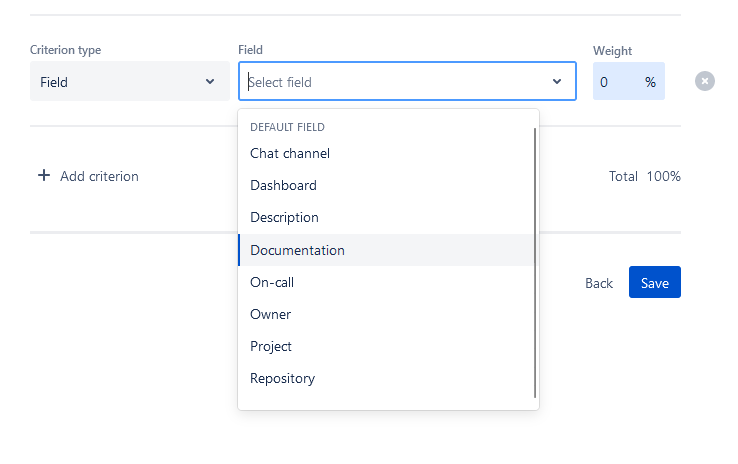Click the field list scrollbar
This screenshot has width=738, height=464.
[536, 262]
